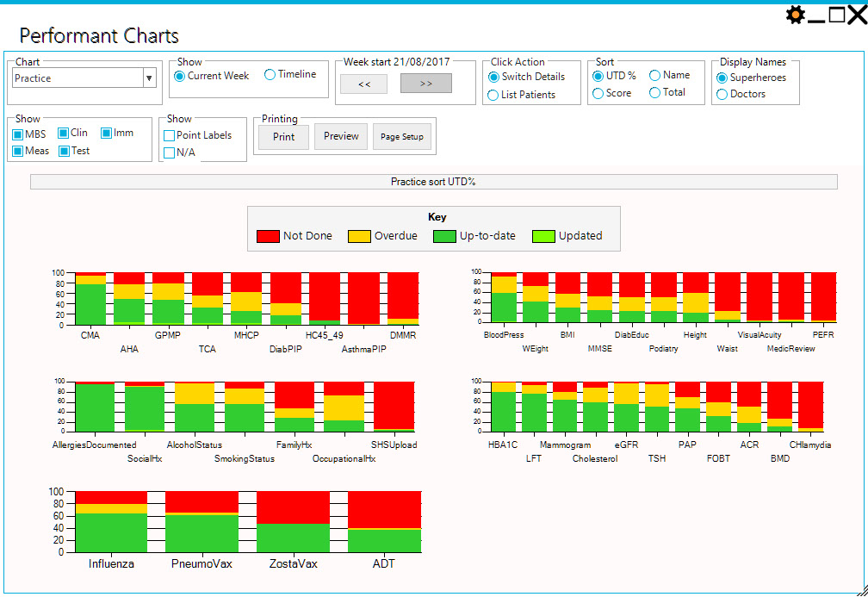Select List Patients click action

pyautogui.click(x=493, y=95)
